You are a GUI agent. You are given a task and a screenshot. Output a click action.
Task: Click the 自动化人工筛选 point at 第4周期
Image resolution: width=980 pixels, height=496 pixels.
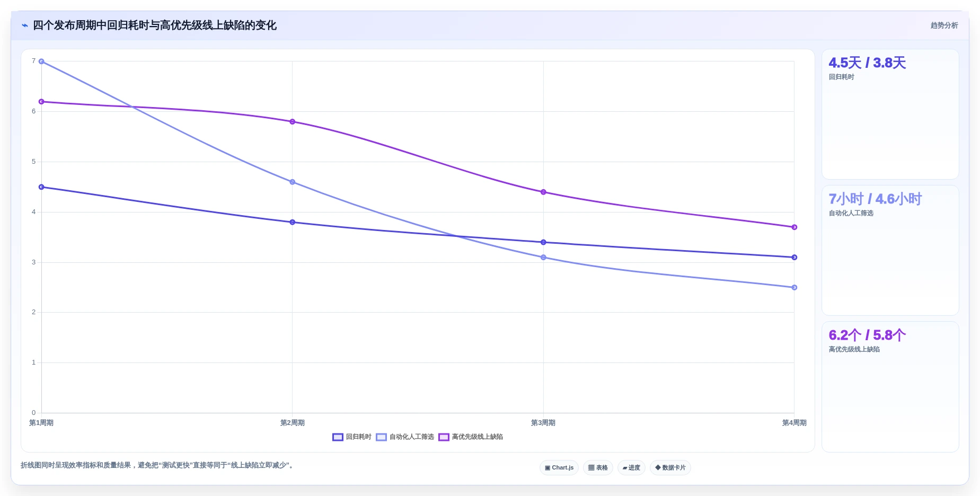pyautogui.click(x=794, y=288)
